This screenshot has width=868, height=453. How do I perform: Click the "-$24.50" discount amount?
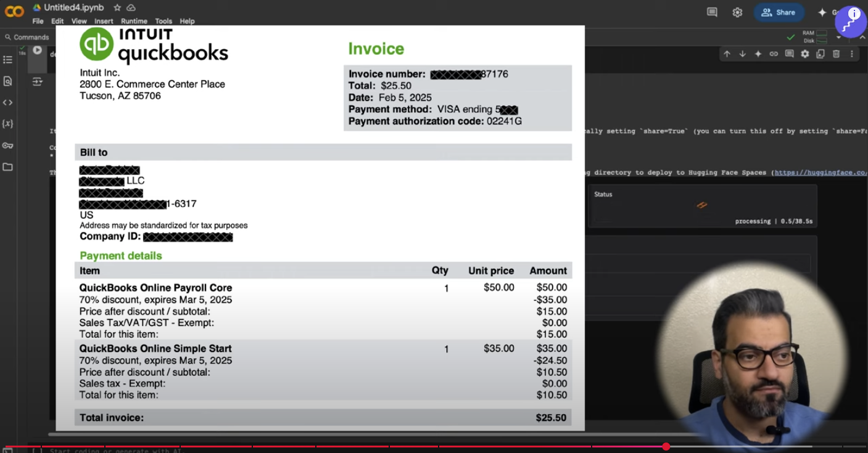pos(550,361)
